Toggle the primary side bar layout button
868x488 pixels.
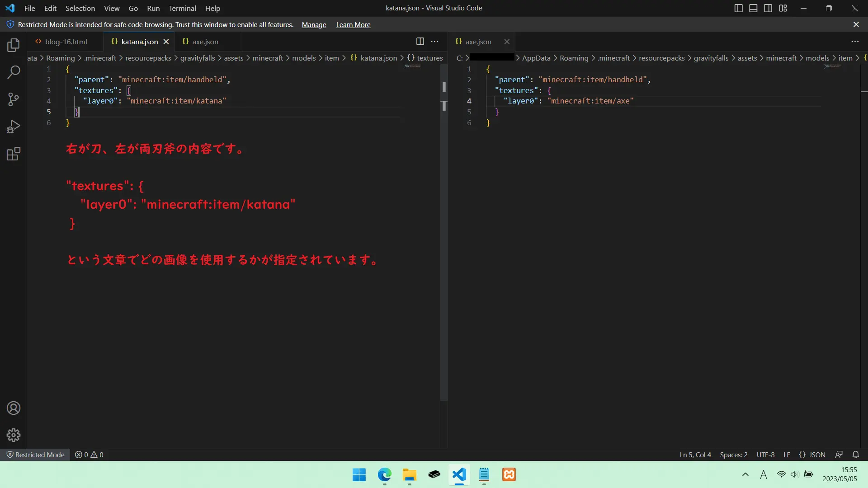click(x=738, y=8)
